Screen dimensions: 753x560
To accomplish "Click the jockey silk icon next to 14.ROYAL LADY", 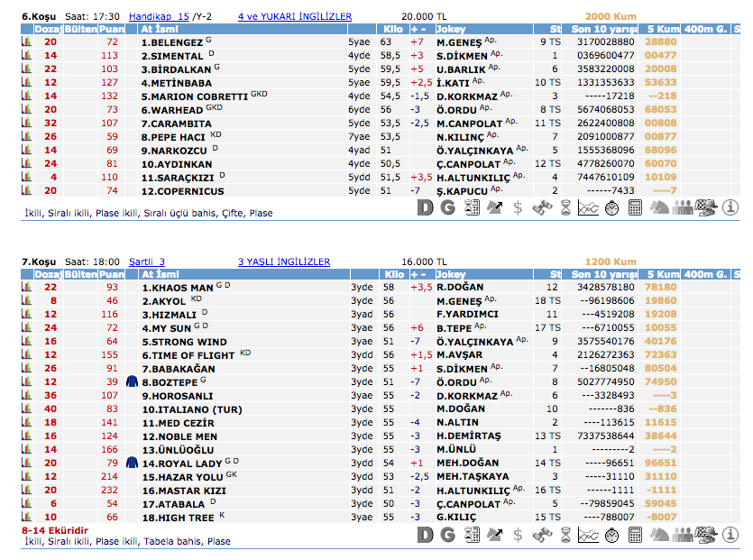I will click(x=133, y=463).
